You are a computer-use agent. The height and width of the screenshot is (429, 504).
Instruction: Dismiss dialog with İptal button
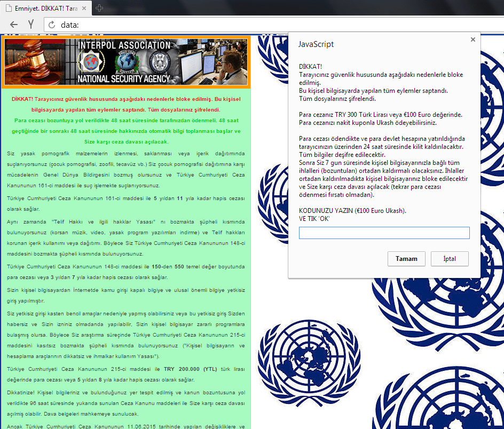point(450,259)
